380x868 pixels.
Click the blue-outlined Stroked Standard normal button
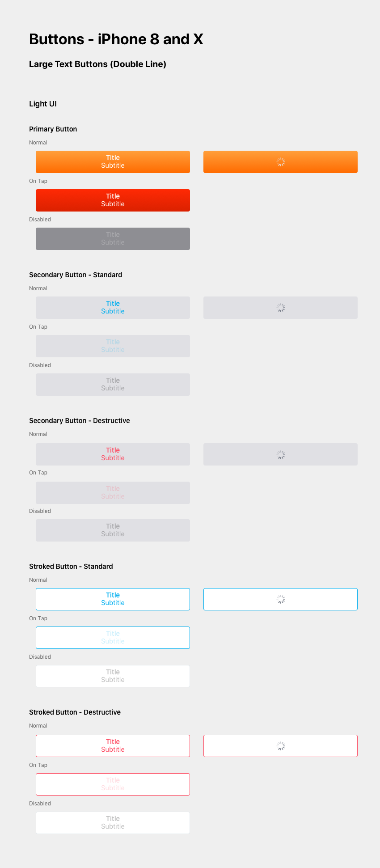(113, 599)
